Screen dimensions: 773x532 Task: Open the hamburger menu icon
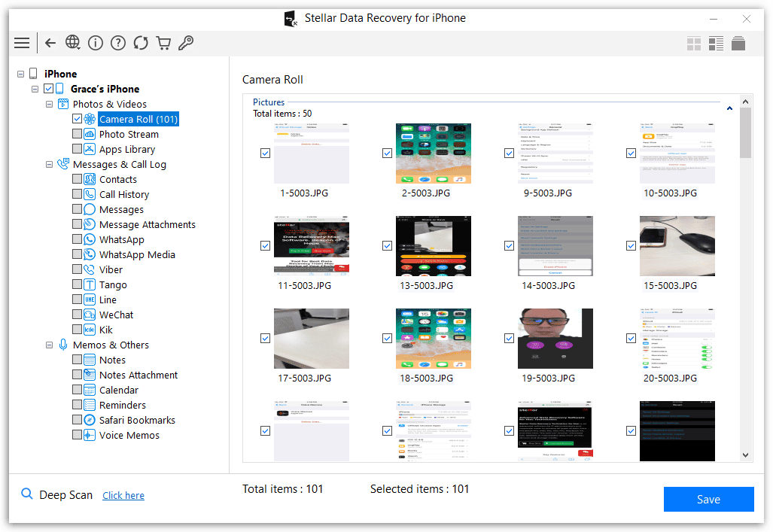pyautogui.click(x=22, y=43)
